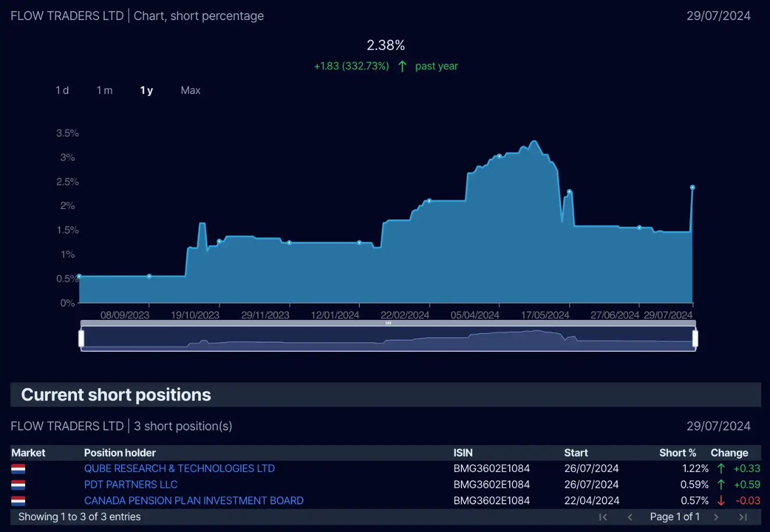770x532 pixels.
Task: Click the Netherlands flag in PDT PARTNERS row
Action: (18, 485)
